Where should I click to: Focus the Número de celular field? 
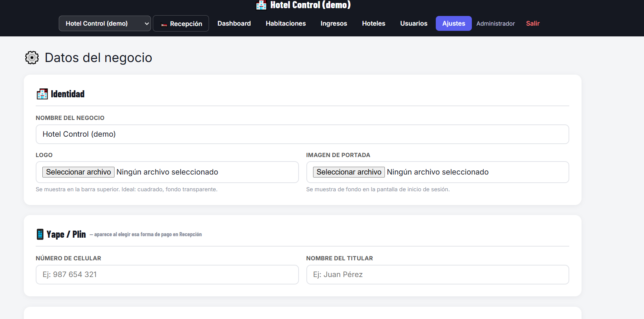(x=167, y=274)
